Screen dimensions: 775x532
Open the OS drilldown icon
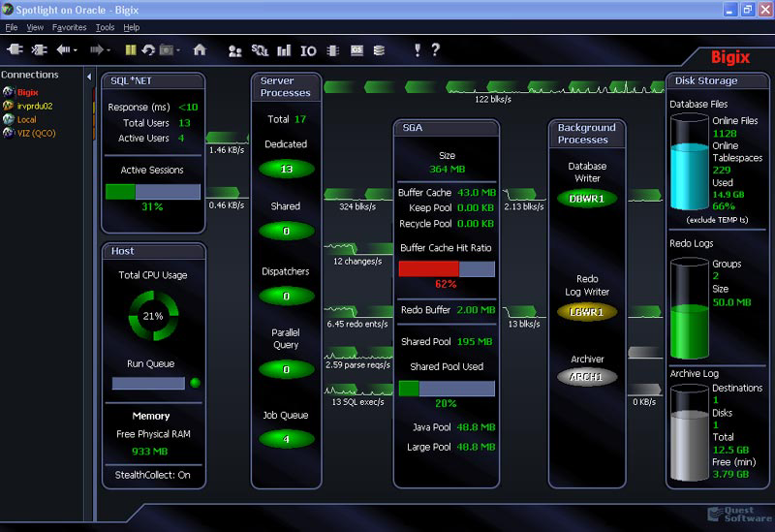[x=356, y=50]
